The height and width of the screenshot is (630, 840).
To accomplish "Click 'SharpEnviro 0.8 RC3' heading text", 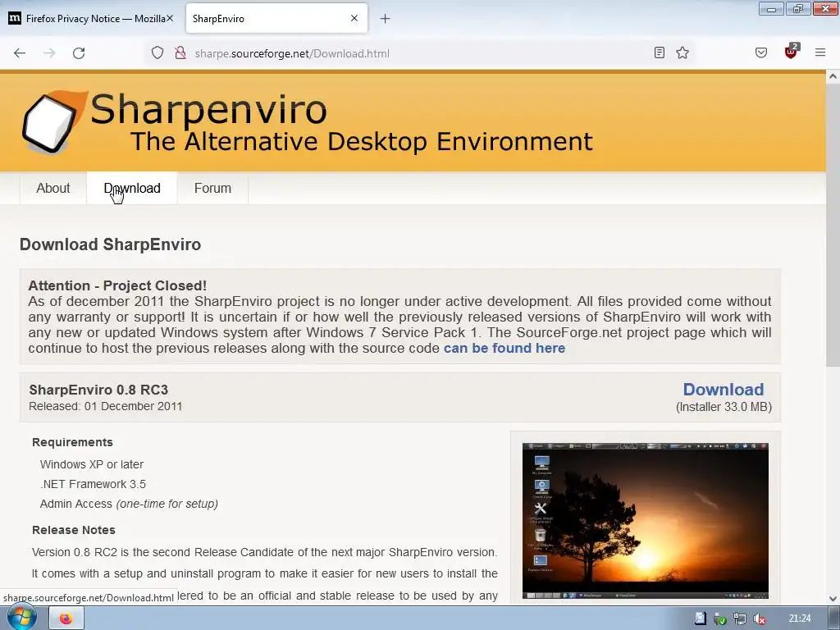I will coord(98,390).
